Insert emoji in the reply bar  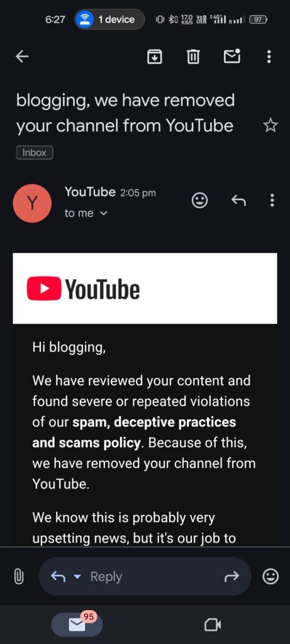pyautogui.click(x=270, y=577)
